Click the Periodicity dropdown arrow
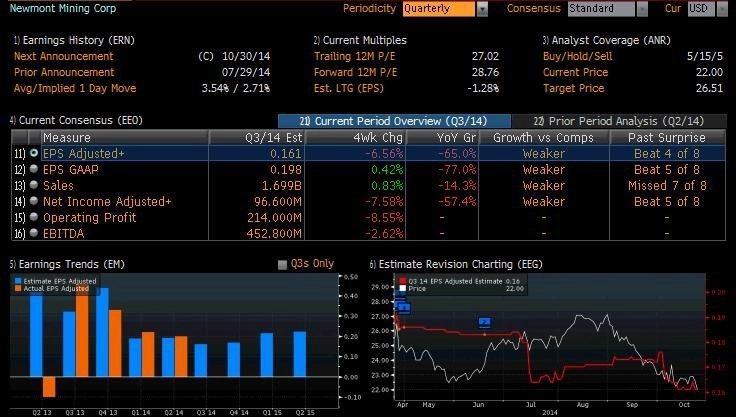 pos(482,8)
